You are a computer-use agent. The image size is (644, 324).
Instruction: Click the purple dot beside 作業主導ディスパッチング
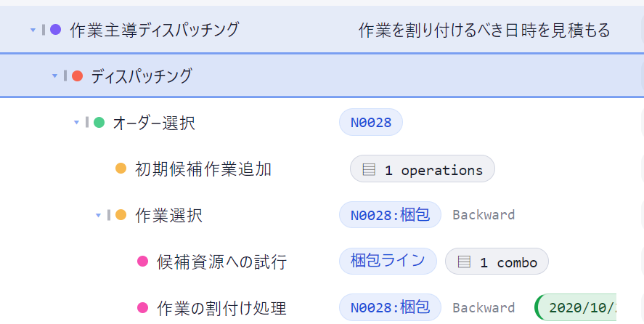tap(55, 30)
